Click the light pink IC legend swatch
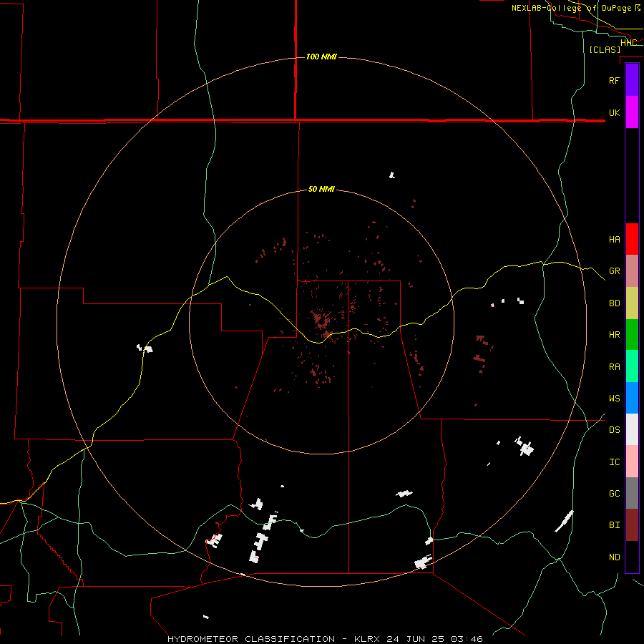 632,462
